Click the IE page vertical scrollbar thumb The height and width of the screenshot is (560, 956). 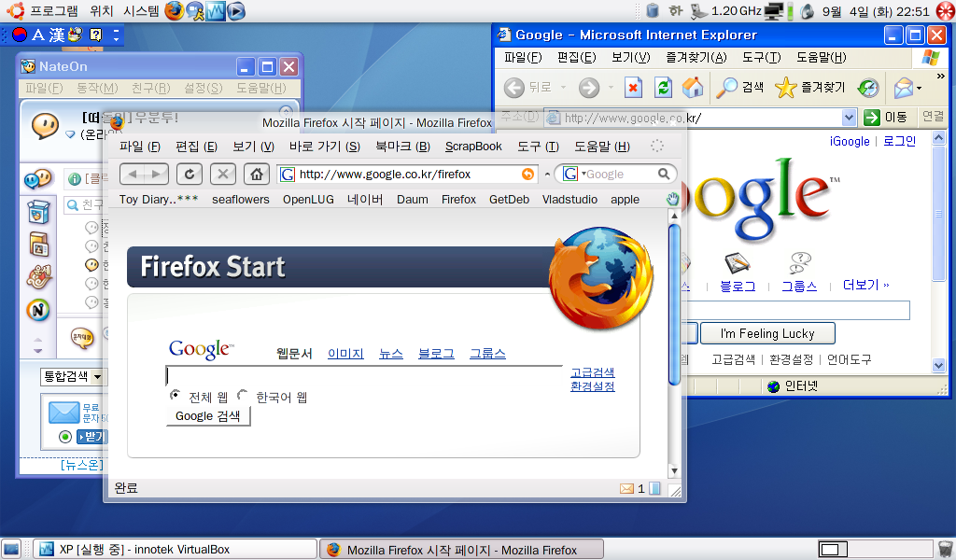pyautogui.click(x=938, y=214)
